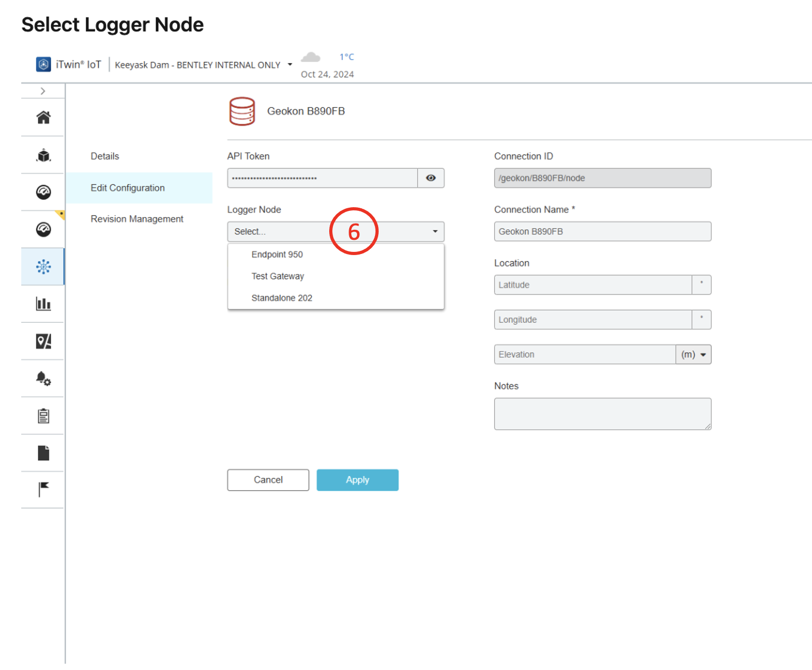Screen dimensions: 812x670
Task: Open the second gauge icon with yellow badge
Action: (x=44, y=229)
